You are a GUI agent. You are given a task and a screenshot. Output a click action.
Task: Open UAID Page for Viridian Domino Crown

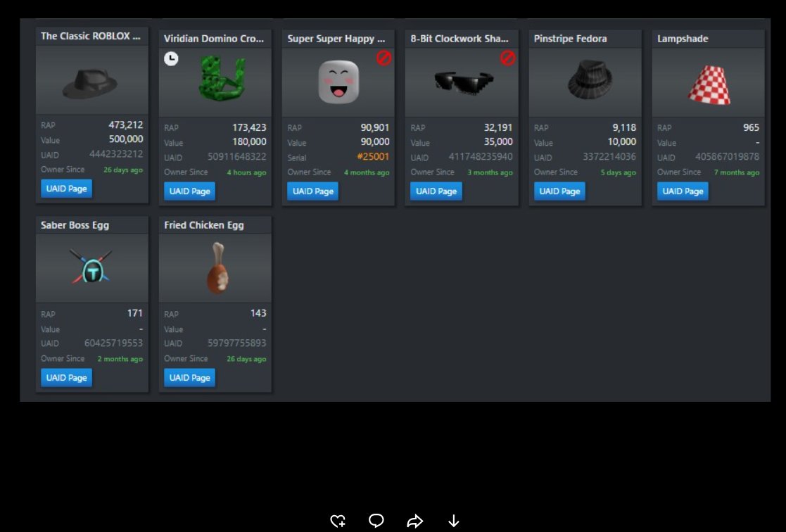tap(189, 191)
